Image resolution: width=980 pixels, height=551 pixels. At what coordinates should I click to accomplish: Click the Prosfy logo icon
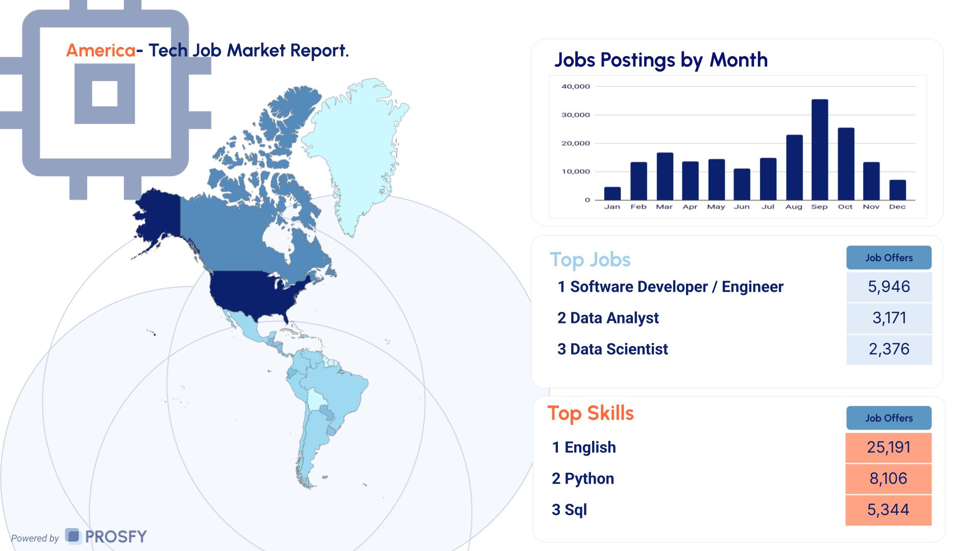click(x=73, y=536)
